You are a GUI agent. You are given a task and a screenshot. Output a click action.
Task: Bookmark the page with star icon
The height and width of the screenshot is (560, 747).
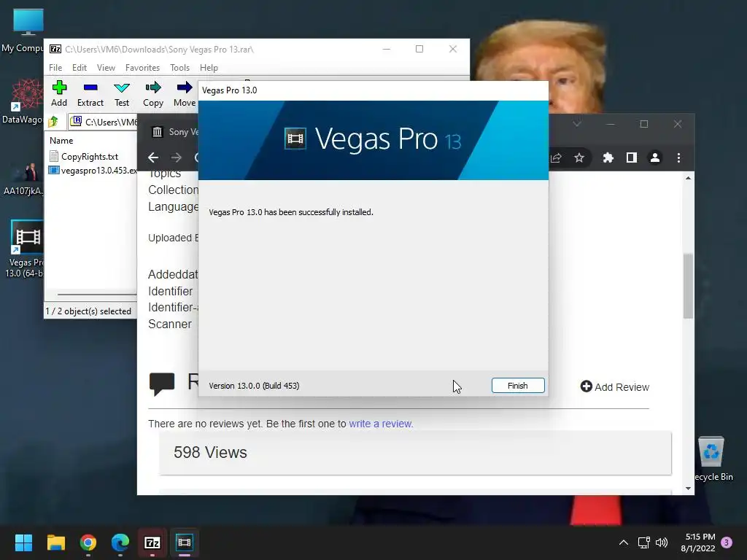578,157
